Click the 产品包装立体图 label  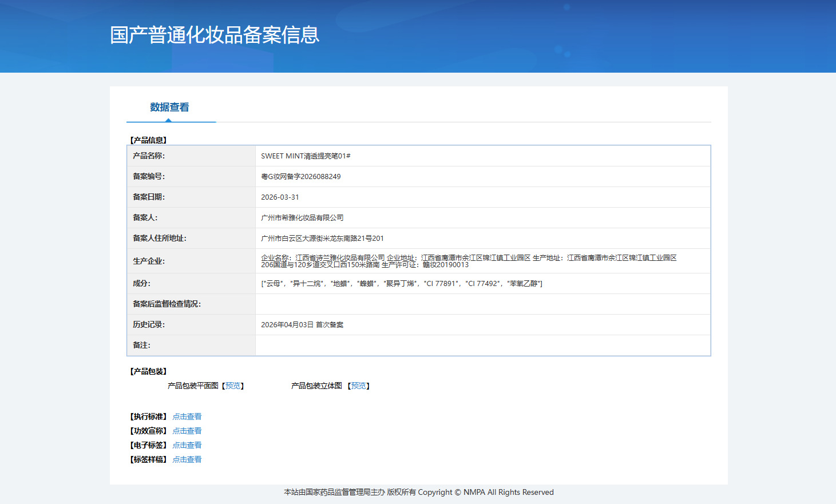click(316, 386)
